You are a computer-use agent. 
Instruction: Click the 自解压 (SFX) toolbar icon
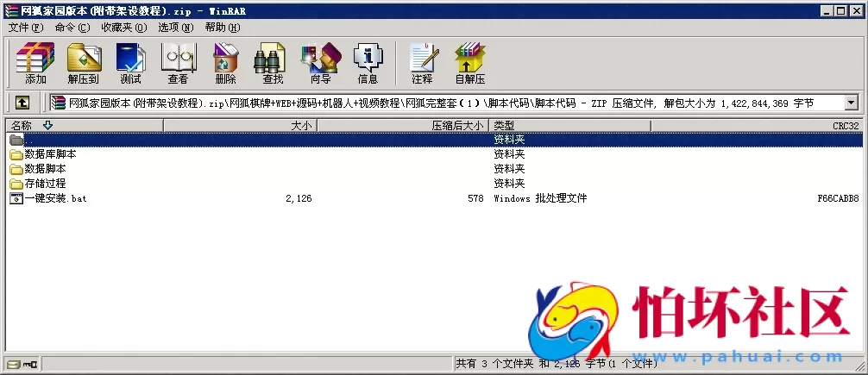[x=470, y=63]
